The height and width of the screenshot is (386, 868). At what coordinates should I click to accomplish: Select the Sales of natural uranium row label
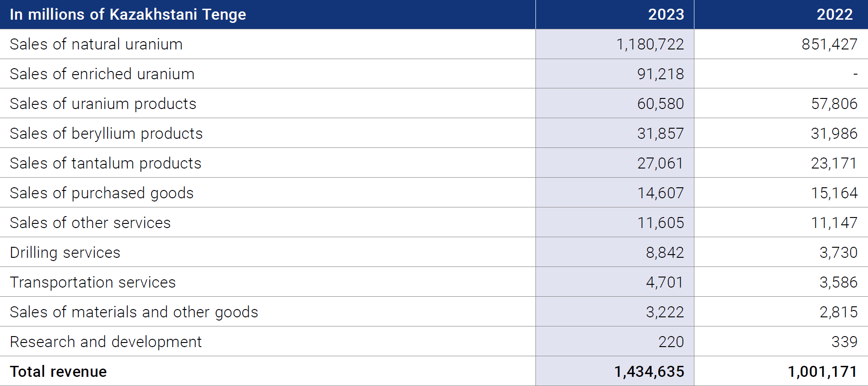[96, 44]
